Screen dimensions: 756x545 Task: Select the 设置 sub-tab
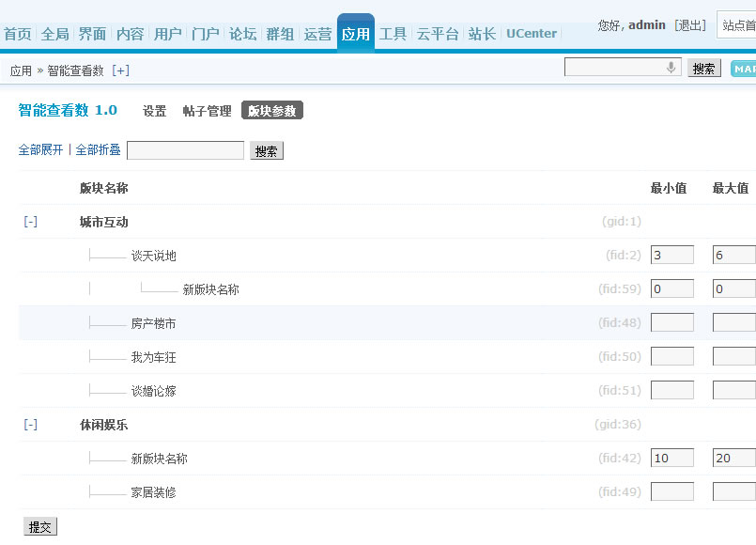tap(155, 111)
